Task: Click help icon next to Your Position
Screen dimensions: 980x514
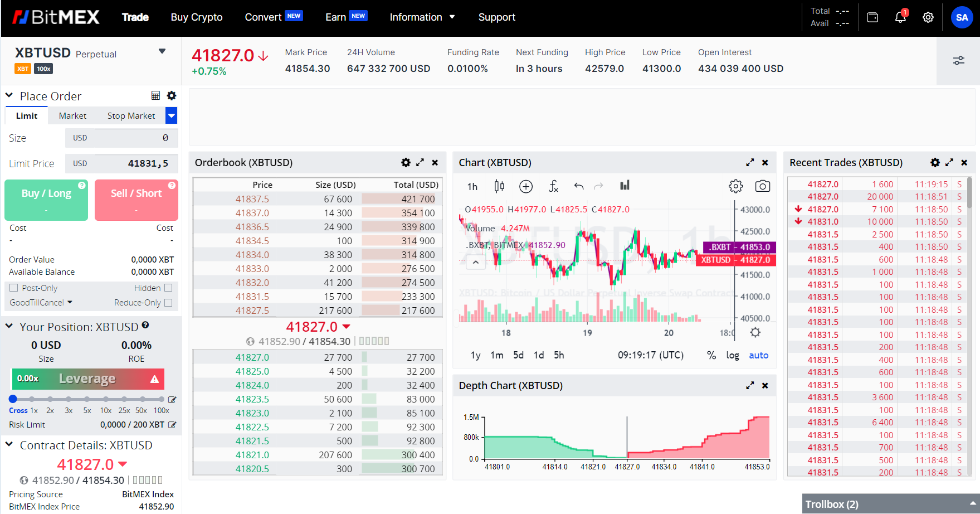Action: 145,325
